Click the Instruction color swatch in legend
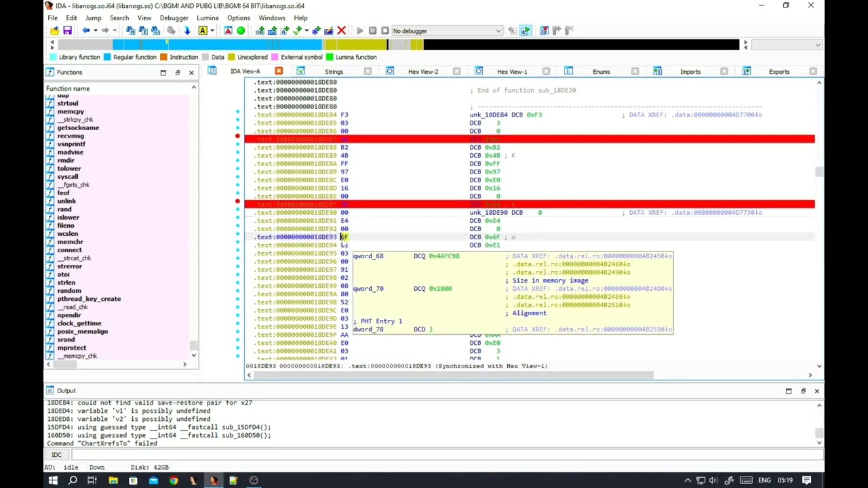868x488 pixels. click(x=163, y=57)
